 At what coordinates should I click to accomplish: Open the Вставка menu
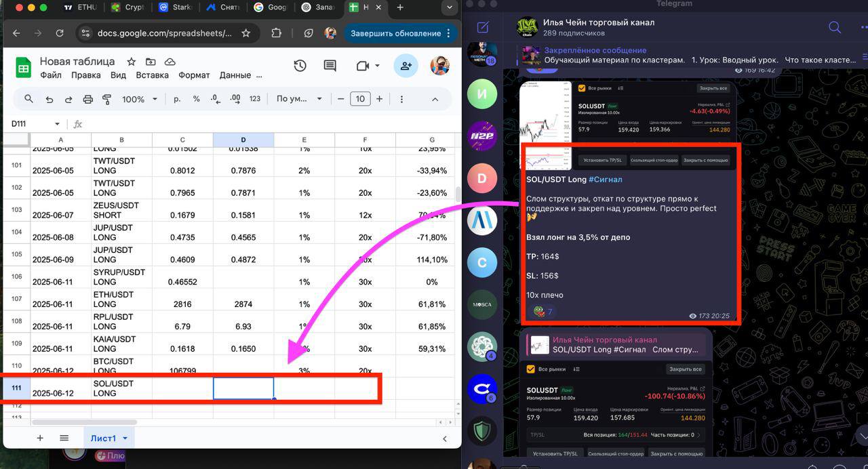point(152,75)
